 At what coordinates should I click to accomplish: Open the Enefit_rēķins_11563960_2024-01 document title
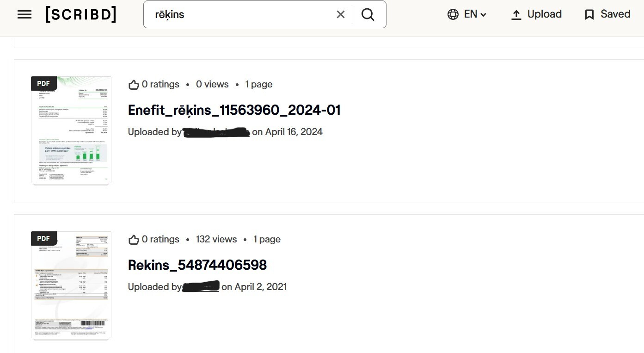coord(234,110)
